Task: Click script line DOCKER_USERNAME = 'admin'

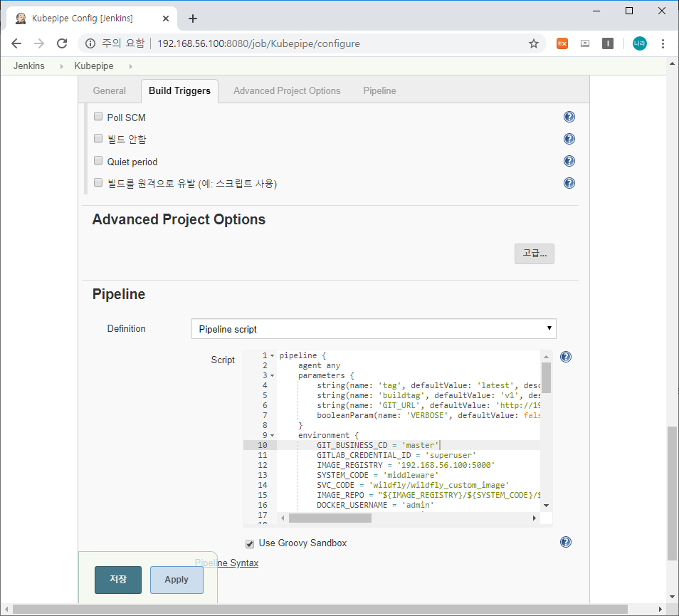Action: 375,505
